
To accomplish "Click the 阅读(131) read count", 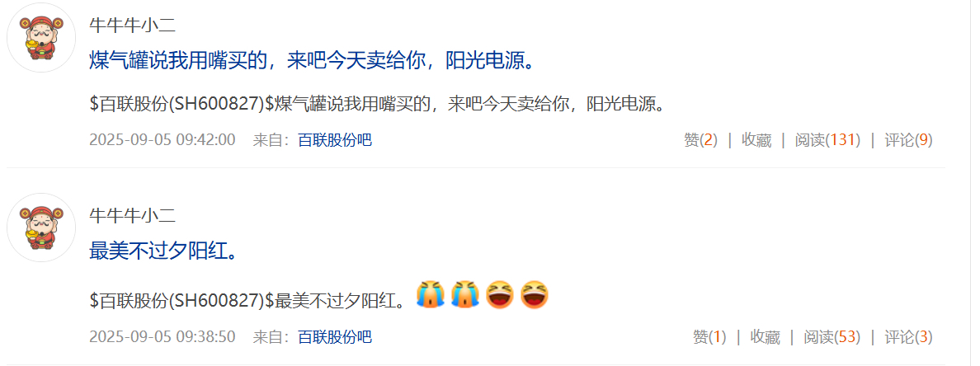I will tap(827, 140).
